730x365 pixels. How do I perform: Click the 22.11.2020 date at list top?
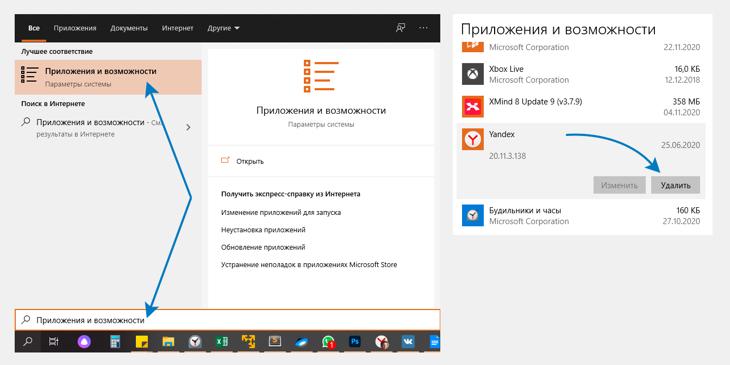pos(682,47)
